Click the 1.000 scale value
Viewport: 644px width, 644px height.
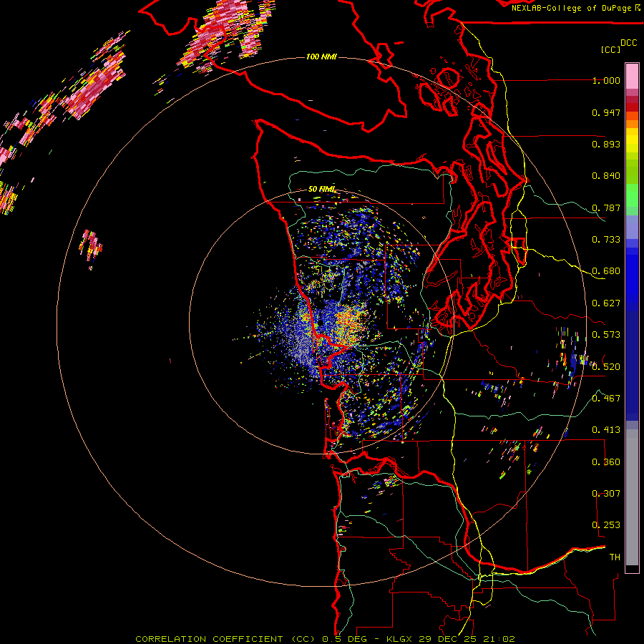606,80
